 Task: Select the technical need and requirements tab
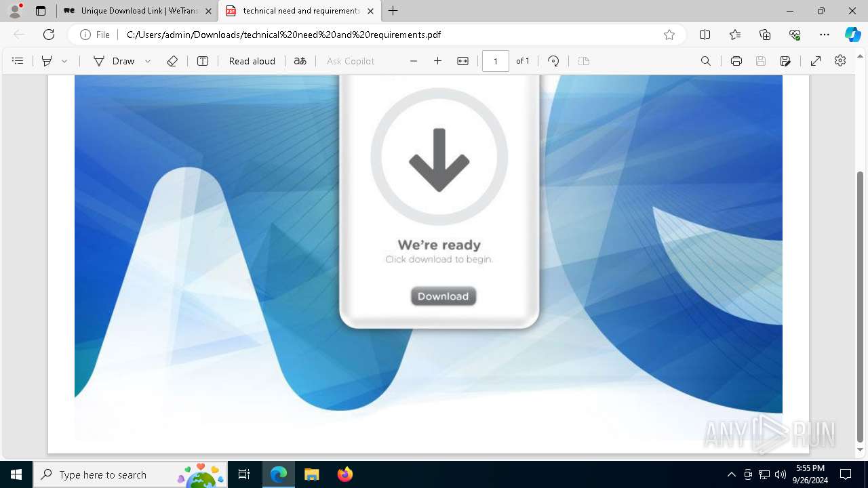tap(300, 11)
